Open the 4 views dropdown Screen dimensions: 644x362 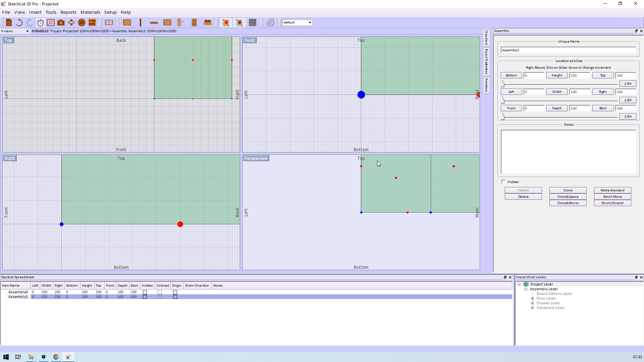coord(27,31)
